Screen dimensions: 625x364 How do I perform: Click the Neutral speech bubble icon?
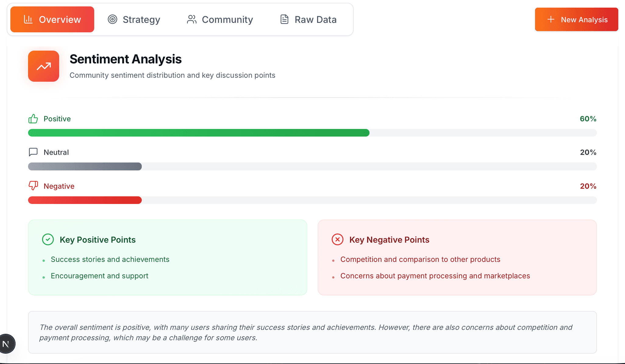point(33,152)
